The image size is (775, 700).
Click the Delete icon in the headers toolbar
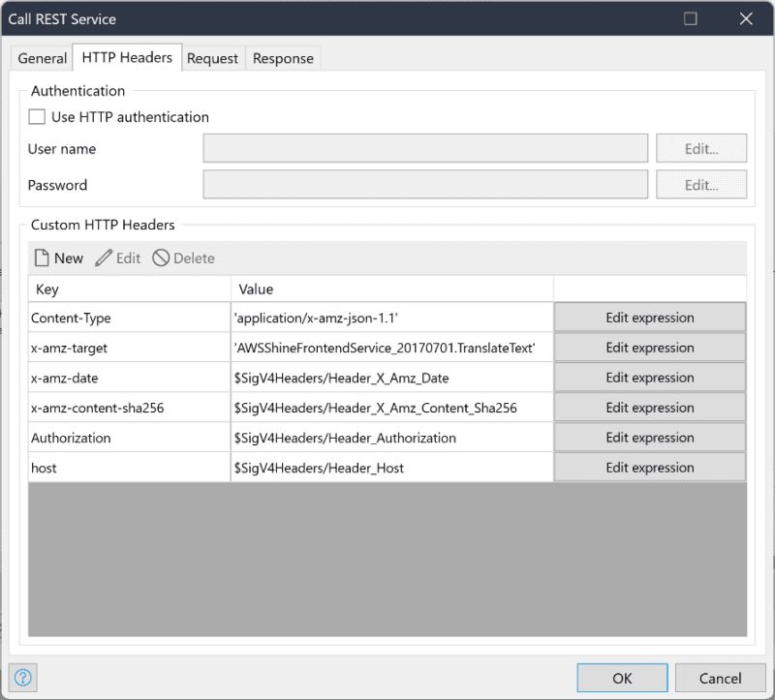[182, 258]
